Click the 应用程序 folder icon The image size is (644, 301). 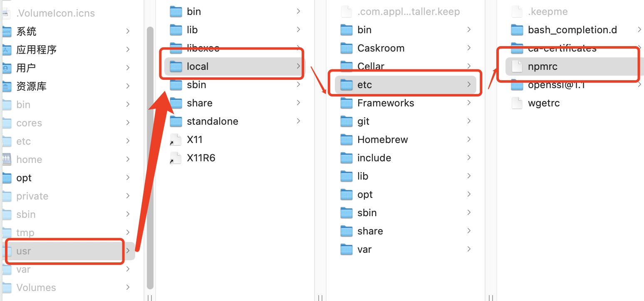[7, 49]
